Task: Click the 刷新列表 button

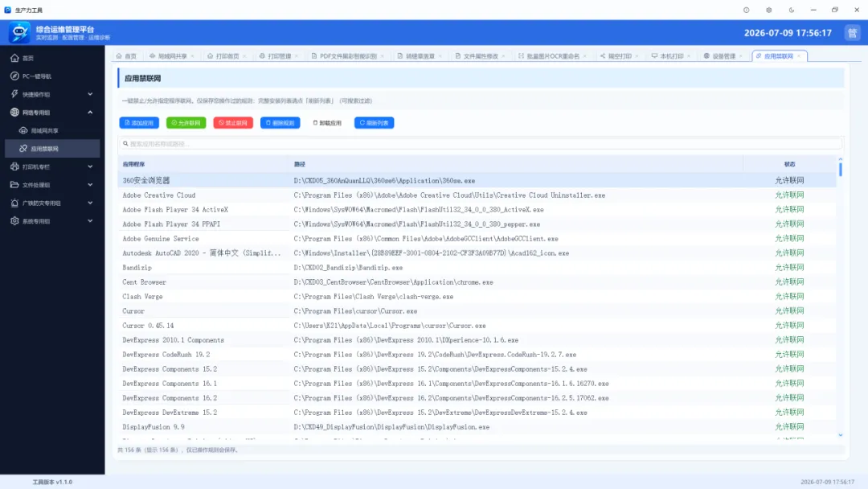Action: pos(375,123)
